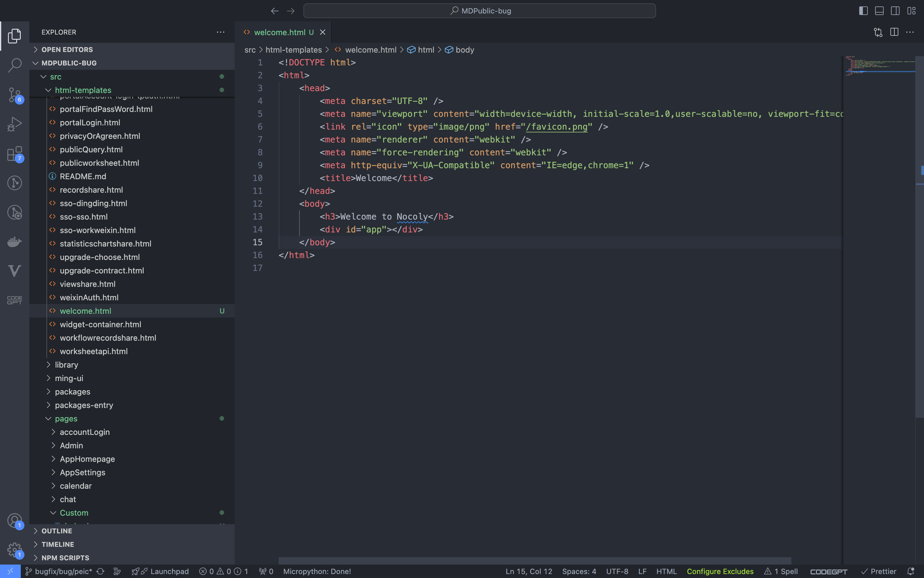Select the welcome.html editor tab

(x=283, y=32)
